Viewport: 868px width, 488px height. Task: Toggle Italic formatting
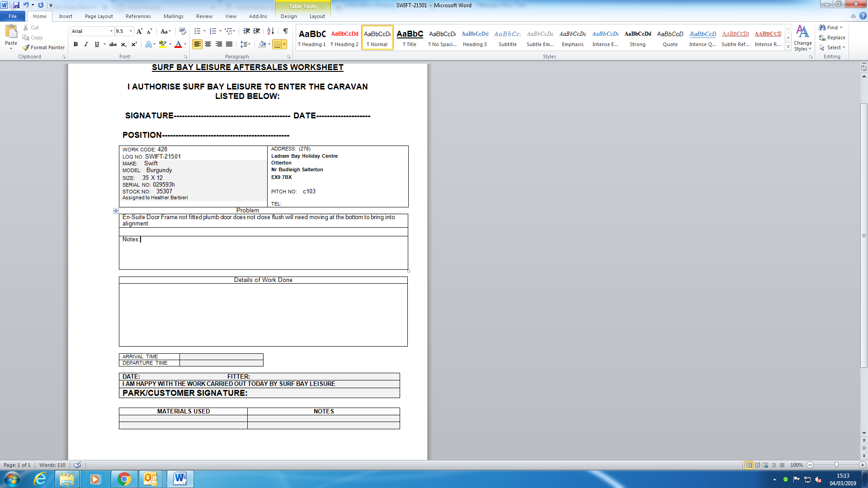[86, 44]
